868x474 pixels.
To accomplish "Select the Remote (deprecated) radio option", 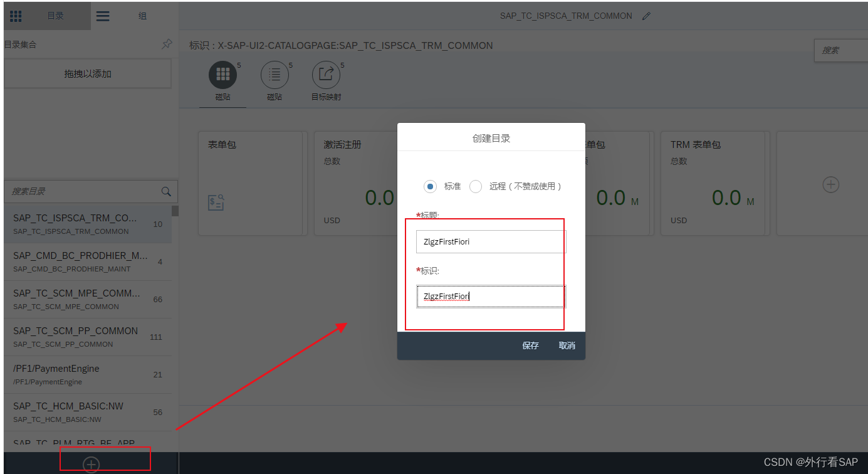I will [x=476, y=186].
